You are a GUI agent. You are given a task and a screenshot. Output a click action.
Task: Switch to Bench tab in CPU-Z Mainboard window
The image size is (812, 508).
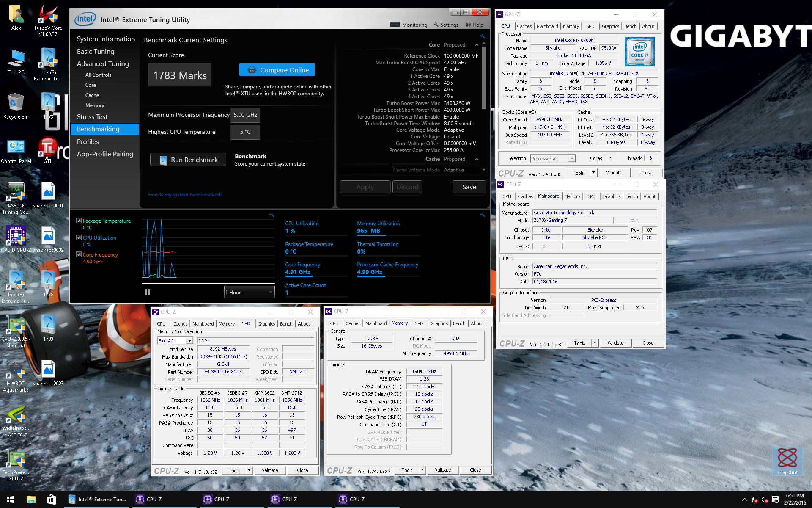(x=631, y=196)
